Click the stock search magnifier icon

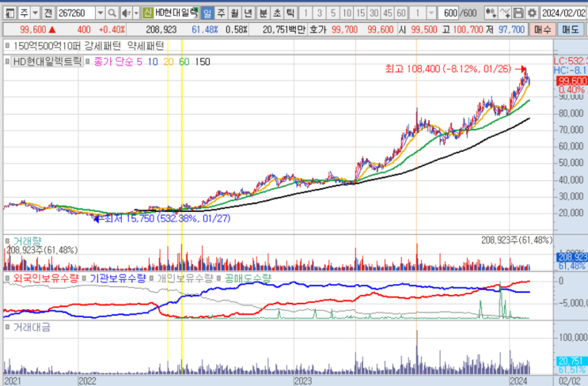coord(113,13)
